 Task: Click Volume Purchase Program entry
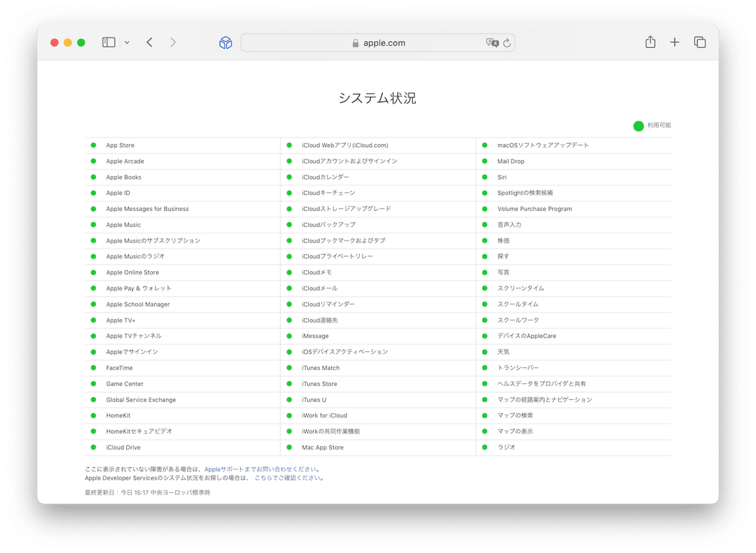click(535, 209)
